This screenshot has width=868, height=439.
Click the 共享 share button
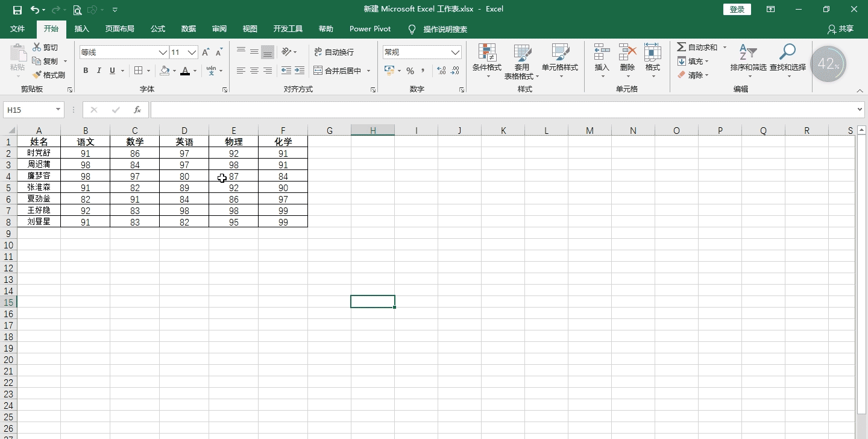[841, 29]
